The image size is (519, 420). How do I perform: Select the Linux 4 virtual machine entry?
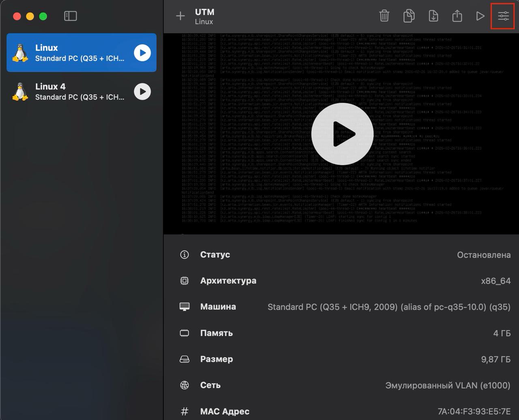pos(73,92)
